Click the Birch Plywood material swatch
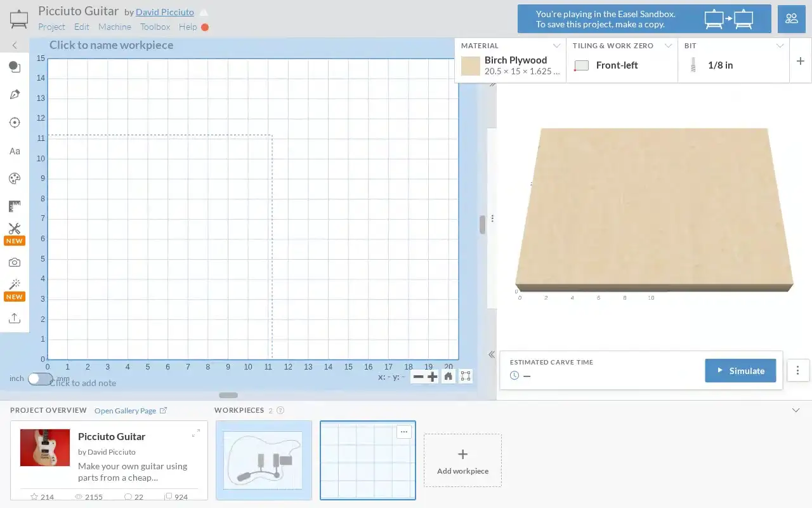The image size is (812, 508). (x=471, y=66)
